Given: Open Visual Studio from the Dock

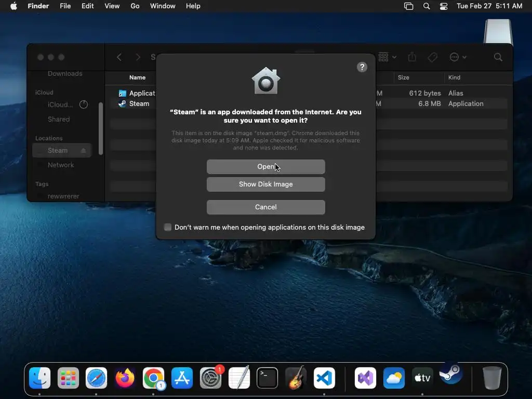Looking at the screenshot, I should pos(365,378).
